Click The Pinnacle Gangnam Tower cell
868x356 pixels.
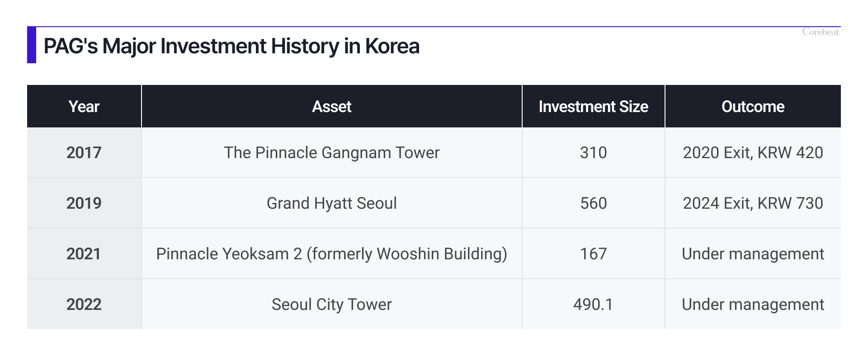pos(332,153)
